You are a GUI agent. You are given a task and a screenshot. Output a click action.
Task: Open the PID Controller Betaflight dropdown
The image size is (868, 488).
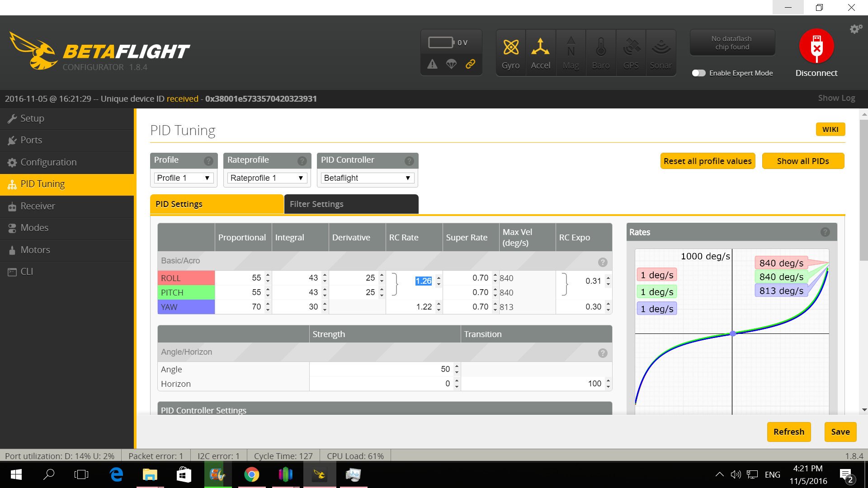367,178
